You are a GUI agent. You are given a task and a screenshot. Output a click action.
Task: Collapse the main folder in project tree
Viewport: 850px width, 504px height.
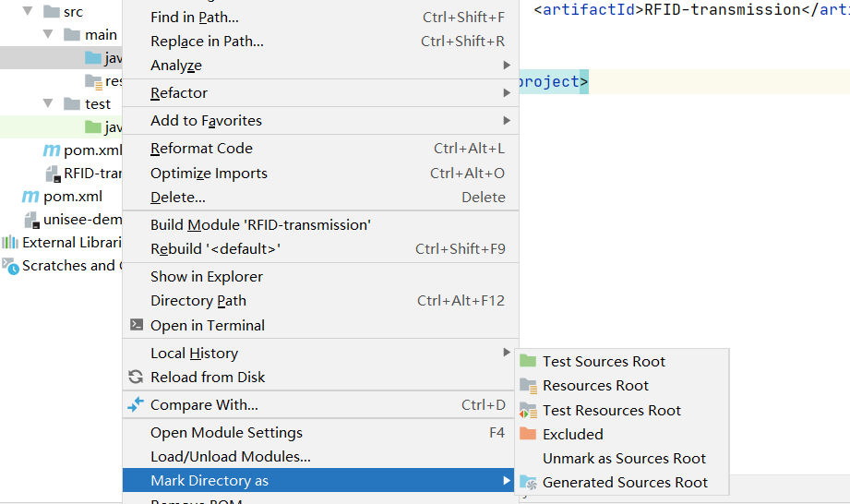coord(48,34)
